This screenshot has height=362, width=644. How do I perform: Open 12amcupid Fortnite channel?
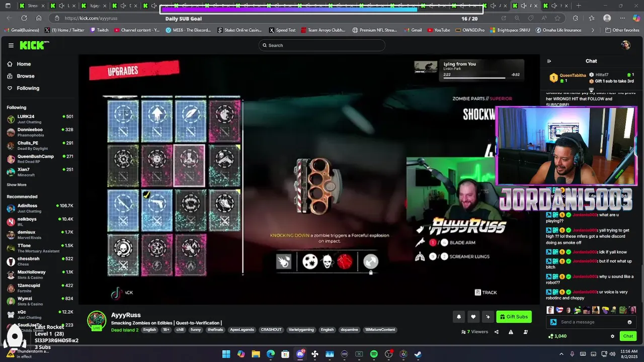(39, 288)
